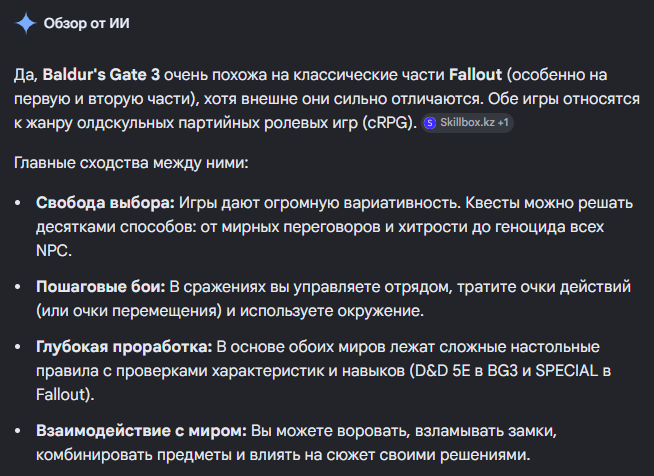Screen dimensions: 654x476
Task: Click the 'Глубокая проработка:' bullet heading
Action: click(124, 347)
